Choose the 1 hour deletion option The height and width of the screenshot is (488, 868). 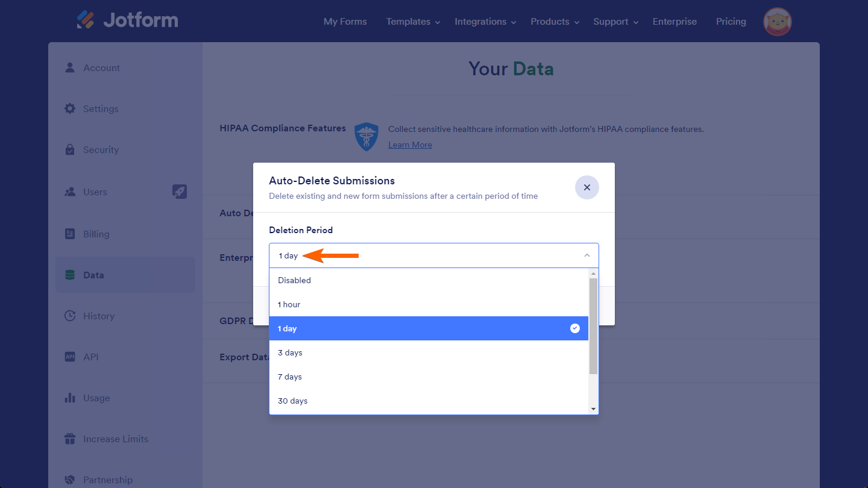point(289,304)
